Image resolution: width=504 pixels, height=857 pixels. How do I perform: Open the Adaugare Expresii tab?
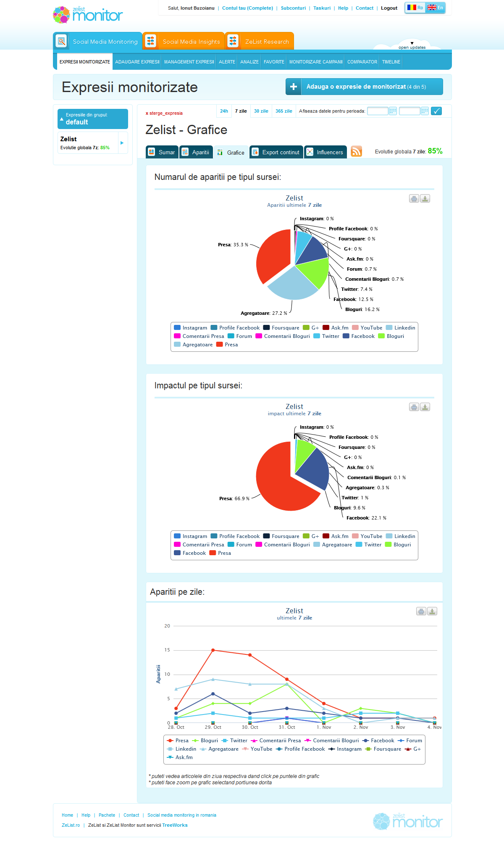point(137,62)
